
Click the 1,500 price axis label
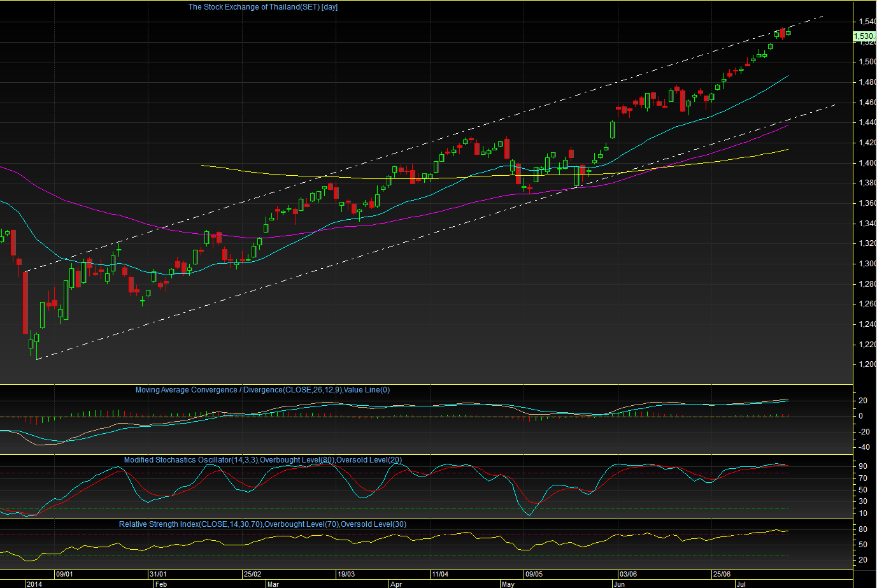[867, 62]
